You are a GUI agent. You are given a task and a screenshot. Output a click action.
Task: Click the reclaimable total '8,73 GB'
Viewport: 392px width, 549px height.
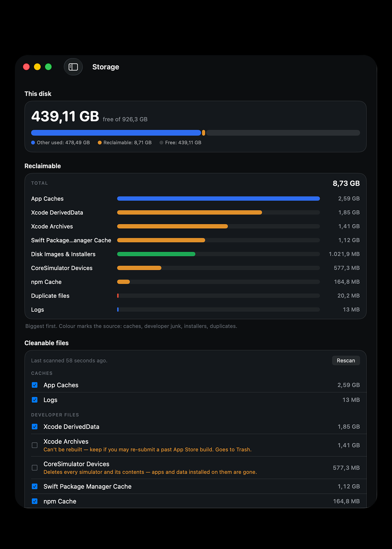coord(346,184)
